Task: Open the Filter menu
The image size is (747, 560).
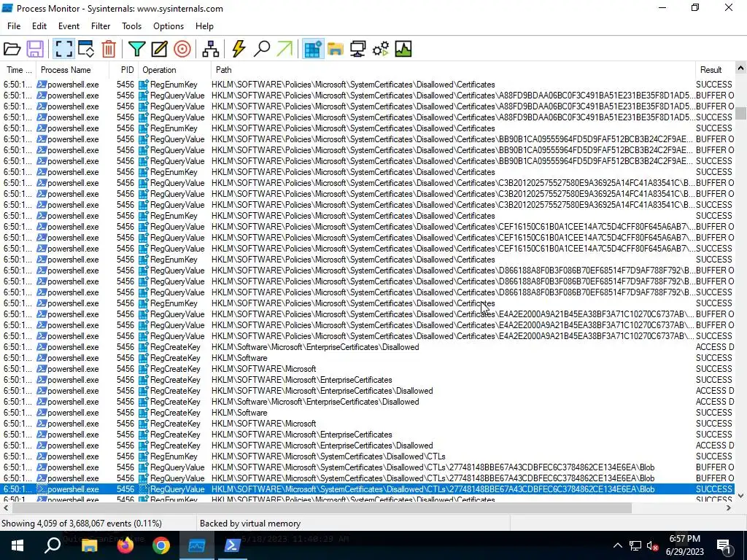Action: 101,26
